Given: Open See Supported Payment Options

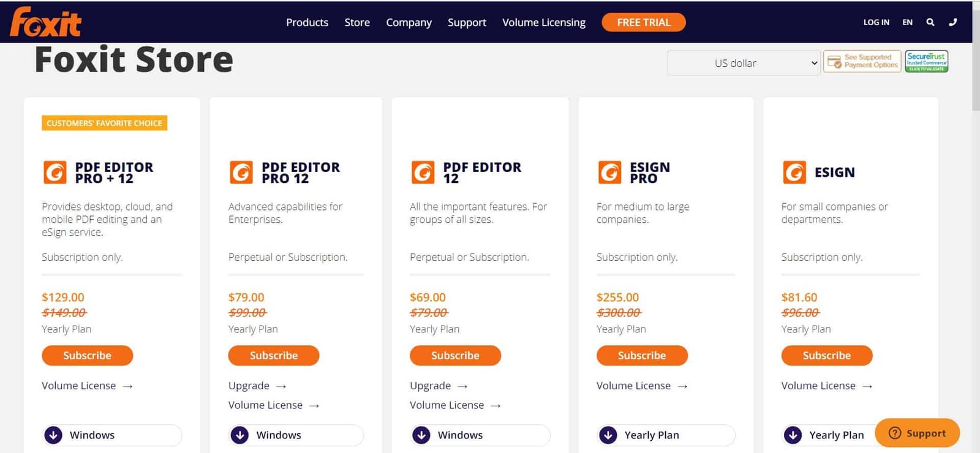Looking at the screenshot, I should [861, 61].
